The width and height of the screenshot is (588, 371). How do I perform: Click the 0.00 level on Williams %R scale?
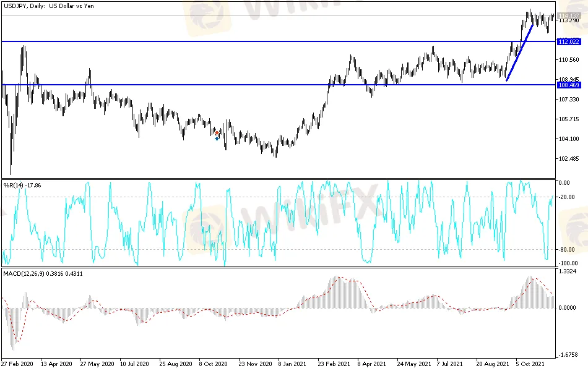[x=564, y=183]
